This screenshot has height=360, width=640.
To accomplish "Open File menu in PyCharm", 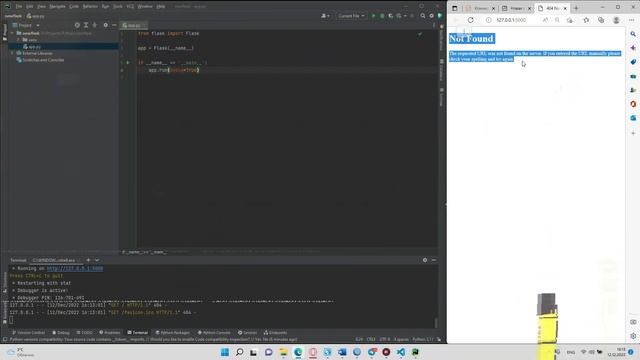I will (x=19, y=7).
